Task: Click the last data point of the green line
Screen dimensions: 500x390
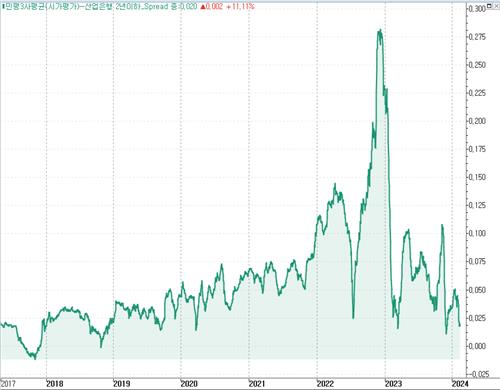Action: pos(460,325)
